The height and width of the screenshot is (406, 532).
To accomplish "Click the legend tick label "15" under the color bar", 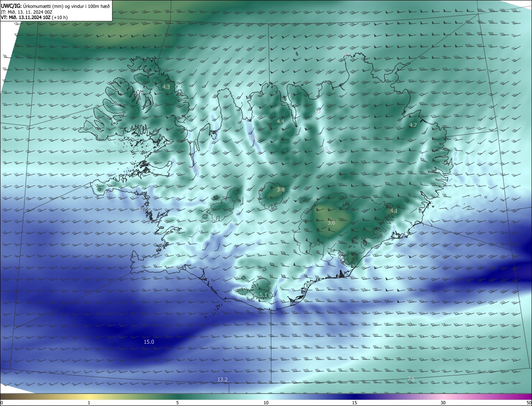I will pos(355,403).
